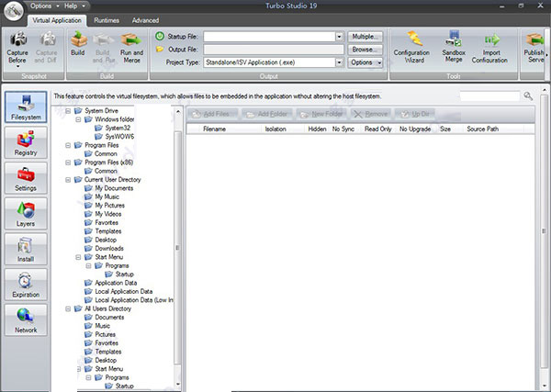Switch to the Advanced tab

[x=145, y=20]
